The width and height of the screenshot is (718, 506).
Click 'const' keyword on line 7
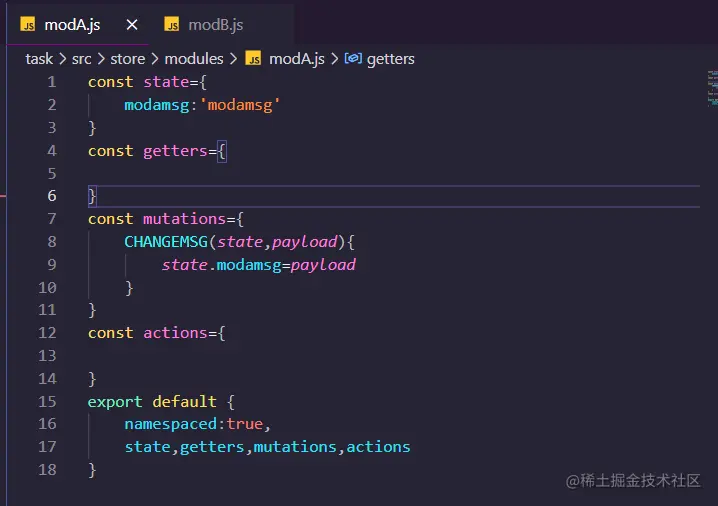click(110, 219)
